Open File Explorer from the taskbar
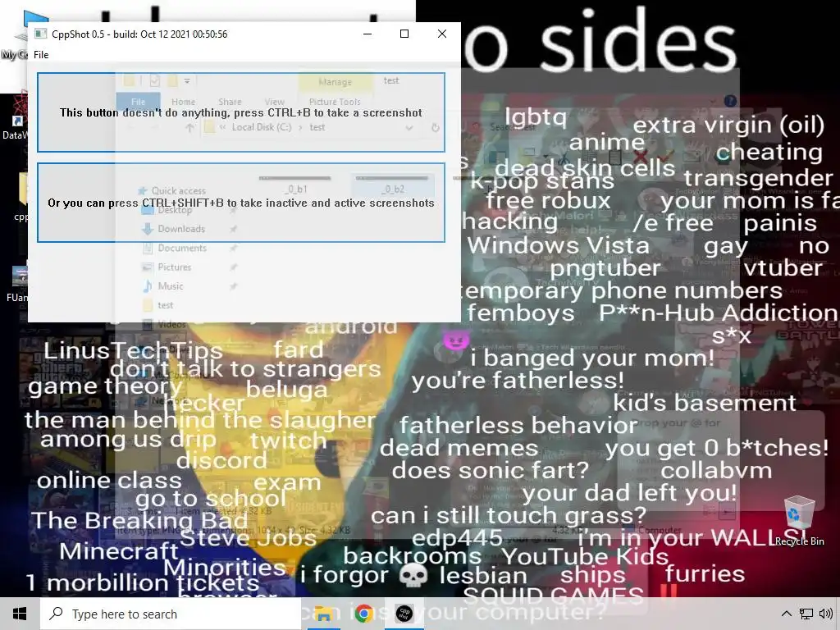This screenshot has height=630, width=840. pos(323,614)
